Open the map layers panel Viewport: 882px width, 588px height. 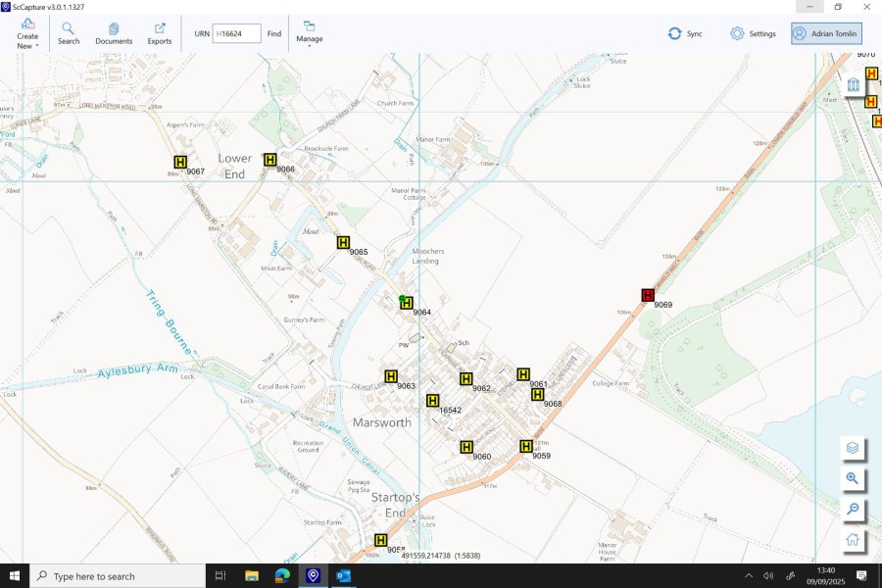click(x=853, y=448)
